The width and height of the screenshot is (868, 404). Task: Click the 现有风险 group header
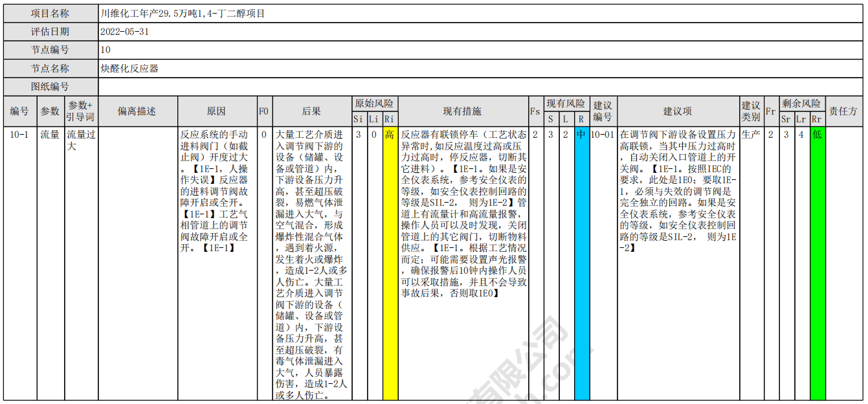tap(566, 104)
